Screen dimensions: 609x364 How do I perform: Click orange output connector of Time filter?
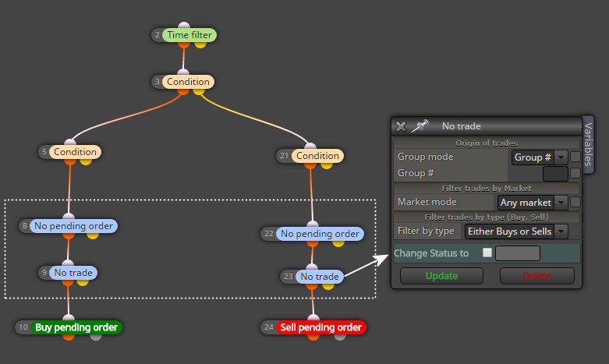point(184,44)
